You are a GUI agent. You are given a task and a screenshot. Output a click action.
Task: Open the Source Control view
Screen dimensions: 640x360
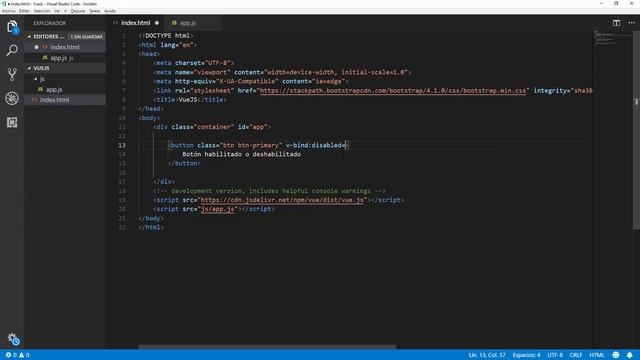tap(12, 74)
